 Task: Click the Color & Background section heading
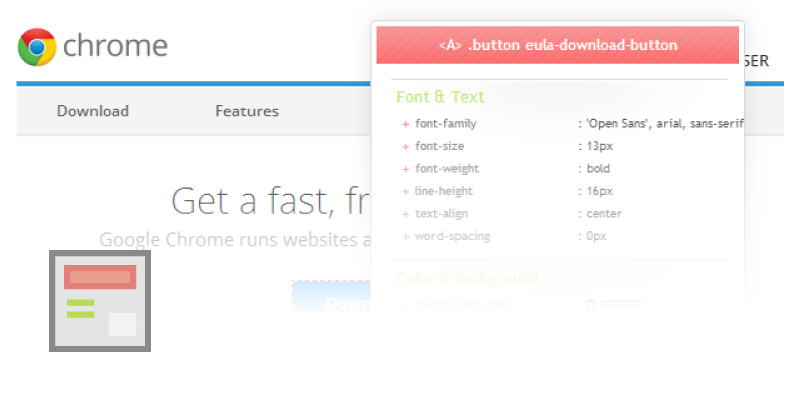(x=468, y=278)
